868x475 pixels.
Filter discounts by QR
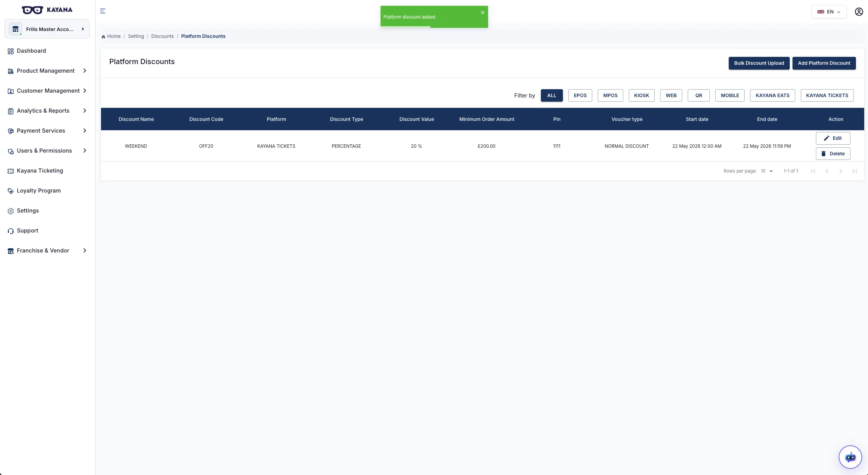pos(699,95)
